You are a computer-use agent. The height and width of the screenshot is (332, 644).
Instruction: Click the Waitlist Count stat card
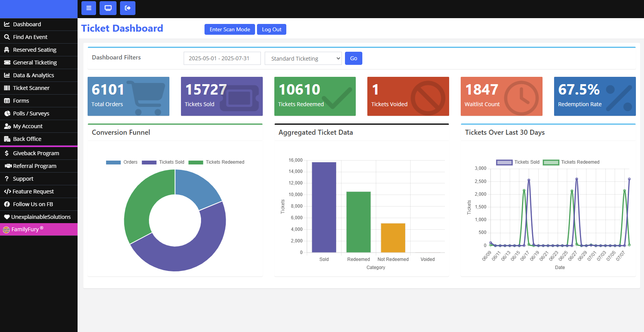pos(502,96)
